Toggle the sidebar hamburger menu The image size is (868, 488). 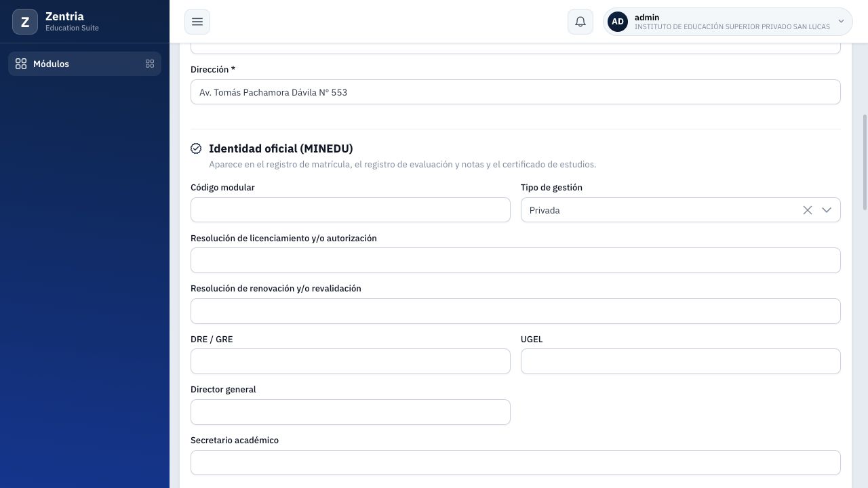click(x=197, y=22)
